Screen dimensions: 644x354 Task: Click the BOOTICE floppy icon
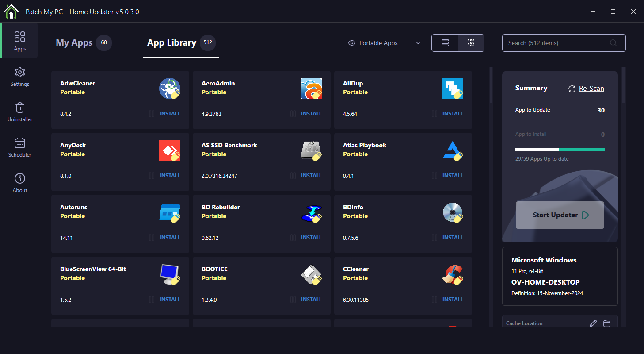click(x=311, y=274)
